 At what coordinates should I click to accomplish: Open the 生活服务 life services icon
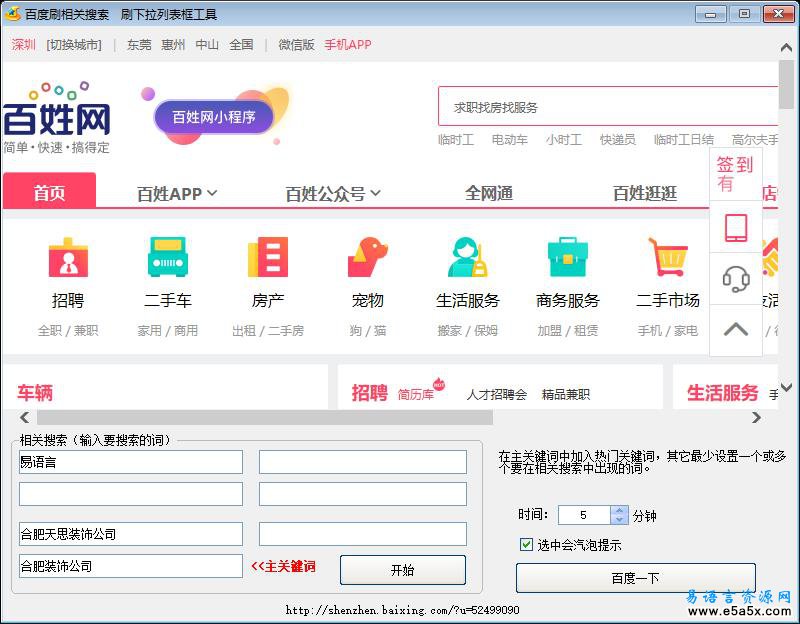467,257
